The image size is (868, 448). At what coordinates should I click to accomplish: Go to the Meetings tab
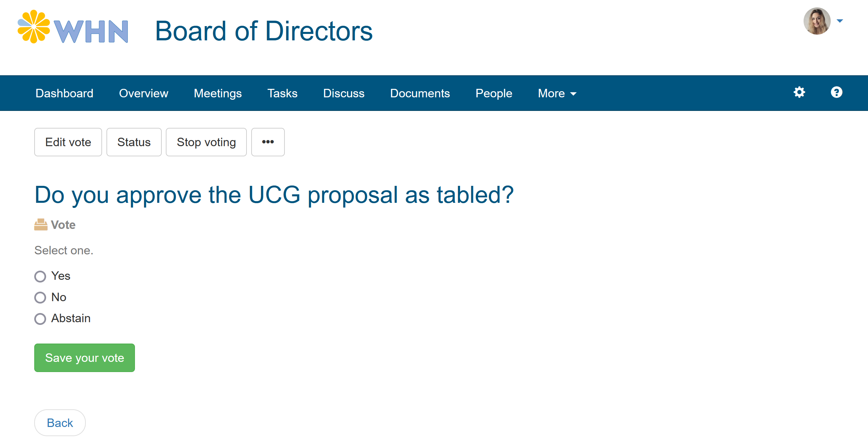coord(218,93)
